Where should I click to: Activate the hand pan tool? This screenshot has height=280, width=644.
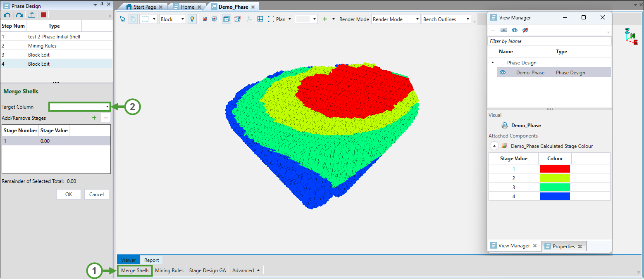(133, 19)
